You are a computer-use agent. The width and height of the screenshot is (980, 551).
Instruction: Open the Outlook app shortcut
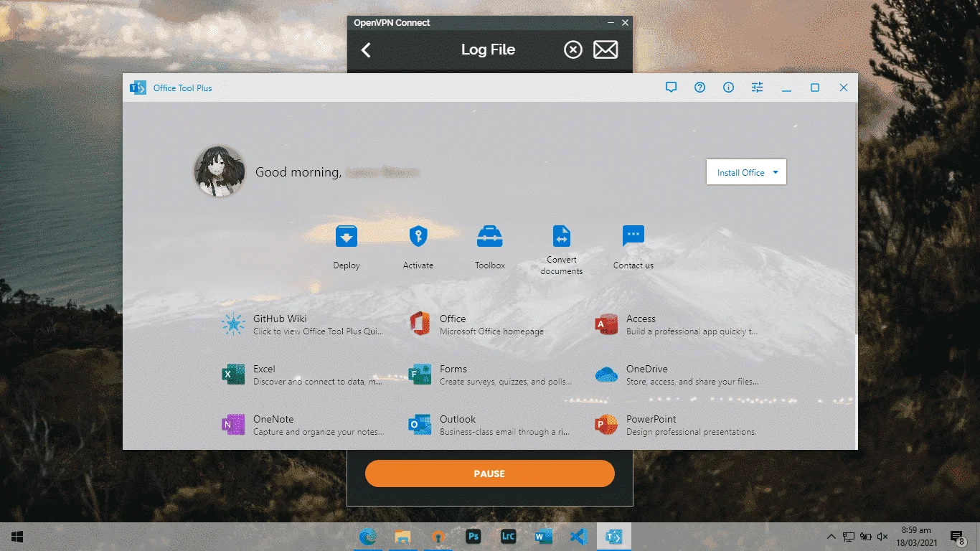(489, 425)
